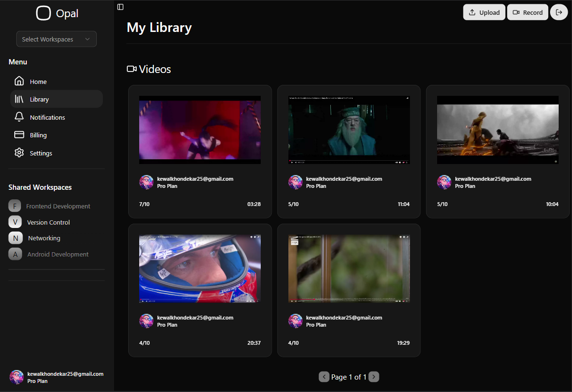This screenshot has width=572, height=392.
Task: Click the video camera icon beside Videos
Action: (132, 69)
